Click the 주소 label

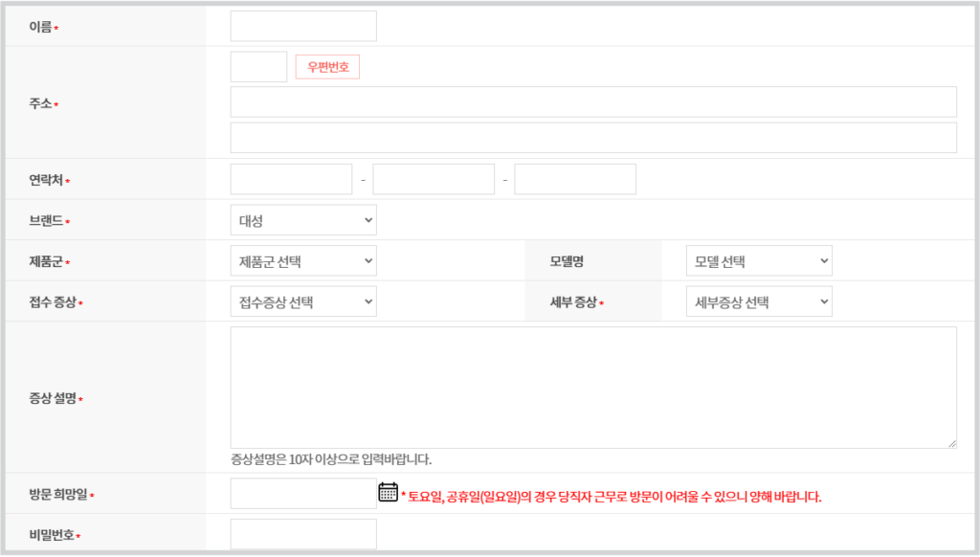(40, 103)
